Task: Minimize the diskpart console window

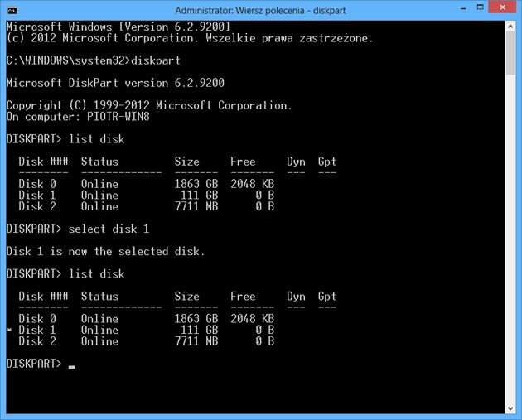Action: click(463, 8)
